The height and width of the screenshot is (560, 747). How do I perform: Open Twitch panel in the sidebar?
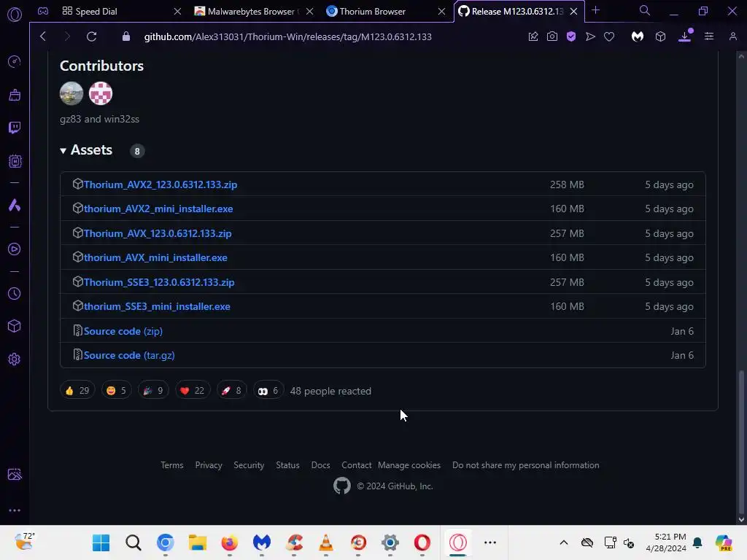coord(15,128)
